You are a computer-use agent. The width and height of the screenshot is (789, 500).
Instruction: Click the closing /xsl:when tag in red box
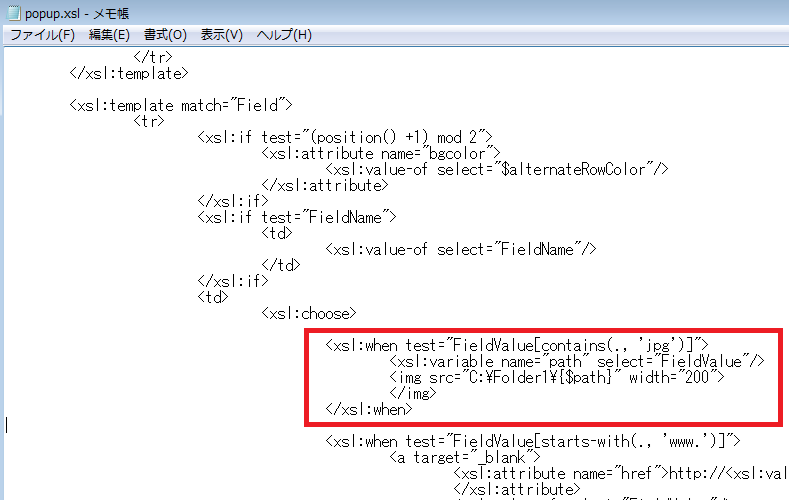[369, 409]
